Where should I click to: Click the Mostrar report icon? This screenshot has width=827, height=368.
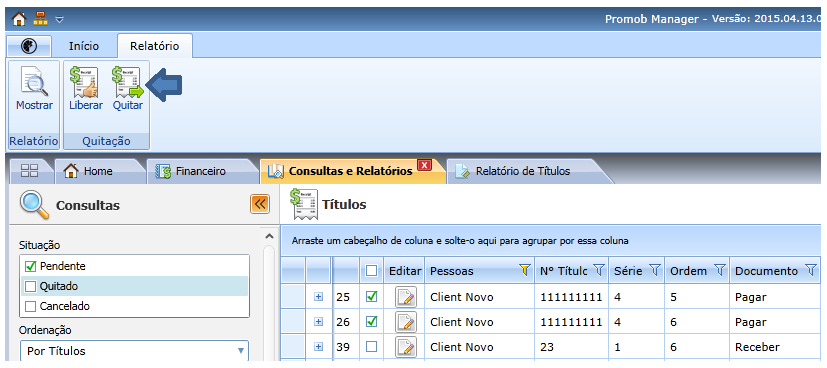(34, 81)
